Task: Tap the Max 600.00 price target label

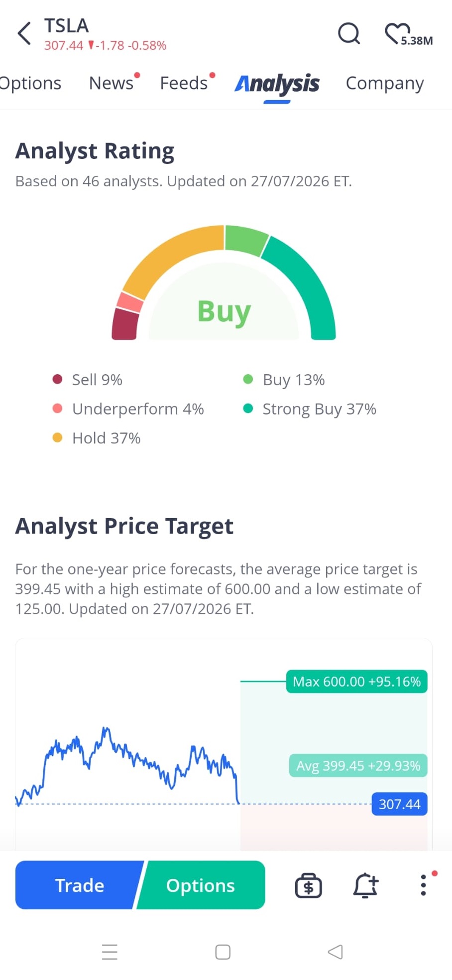Action: pos(356,681)
